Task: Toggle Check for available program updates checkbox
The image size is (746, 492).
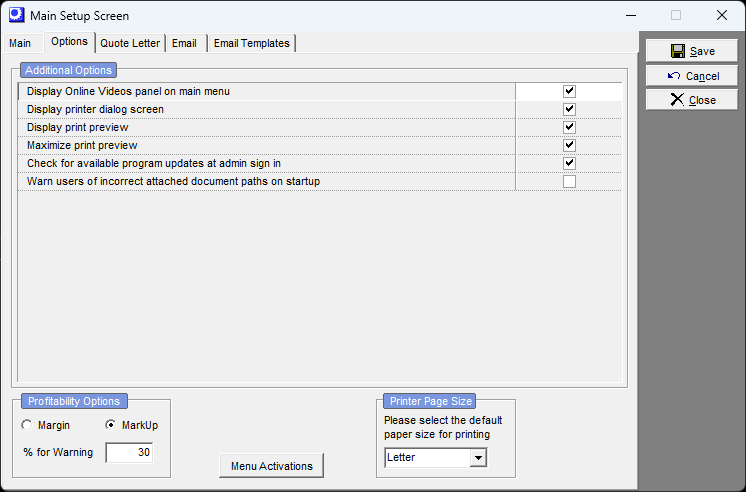Action: coord(569,163)
